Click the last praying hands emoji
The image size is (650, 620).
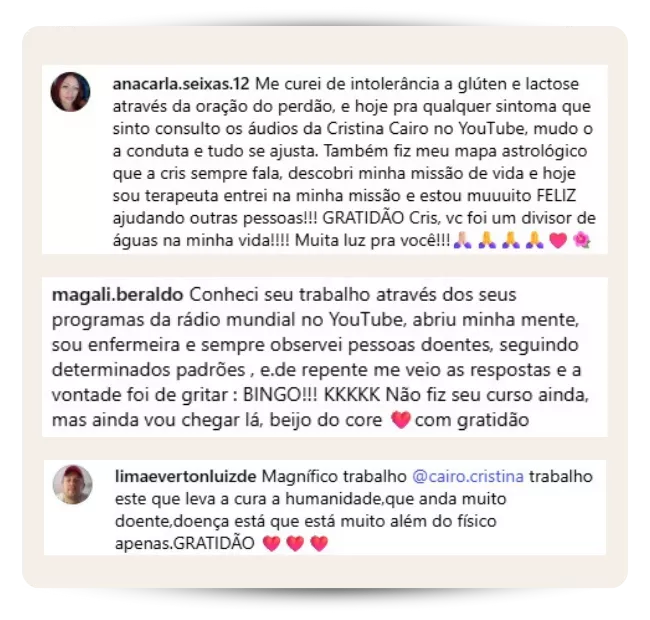[x=535, y=240]
